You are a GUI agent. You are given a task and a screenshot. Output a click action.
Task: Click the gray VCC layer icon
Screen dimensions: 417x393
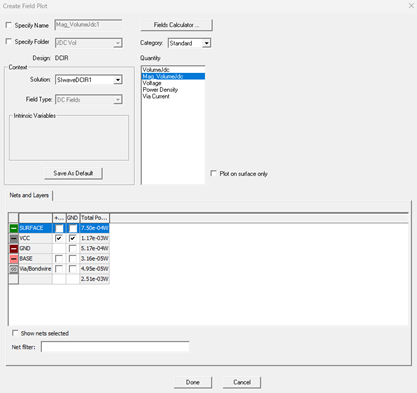pyautogui.click(x=14, y=238)
